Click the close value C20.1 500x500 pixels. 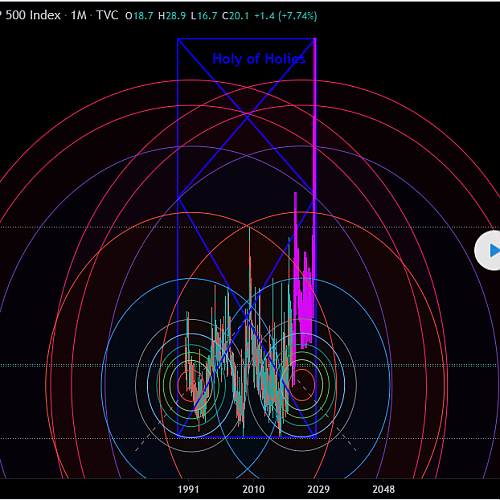pyautogui.click(x=236, y=16)
